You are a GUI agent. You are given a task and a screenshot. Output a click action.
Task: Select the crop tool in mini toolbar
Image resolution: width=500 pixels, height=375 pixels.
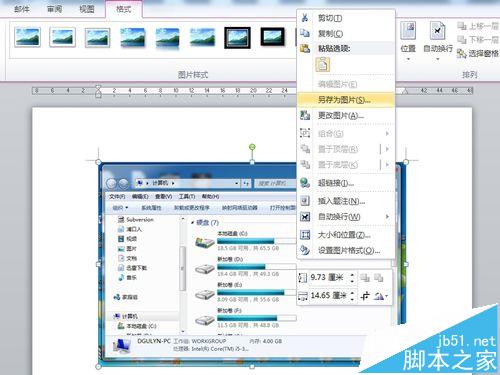(x=366, y=296)
